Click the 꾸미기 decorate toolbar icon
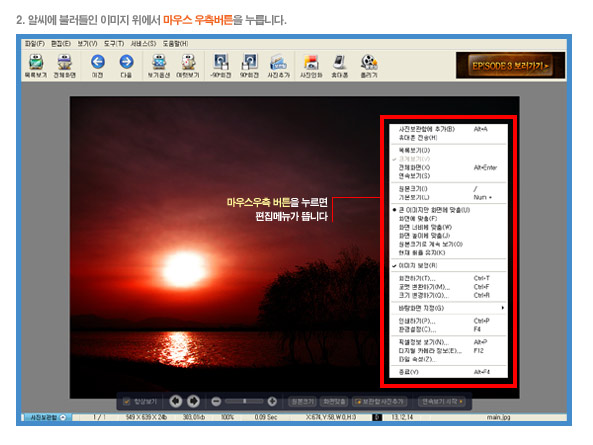The image size is (593, 445). click(369, 66)
